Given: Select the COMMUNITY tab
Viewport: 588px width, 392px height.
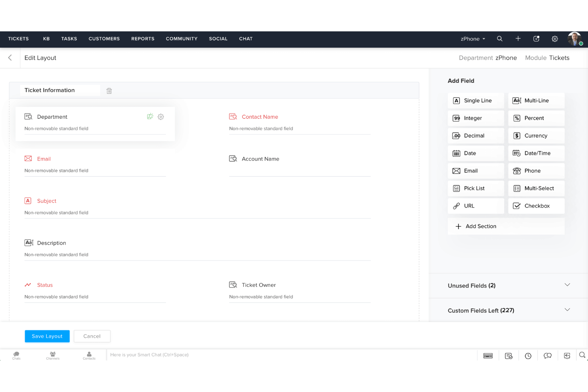Looking at the screenshot, I should click(x=182, y=39).
